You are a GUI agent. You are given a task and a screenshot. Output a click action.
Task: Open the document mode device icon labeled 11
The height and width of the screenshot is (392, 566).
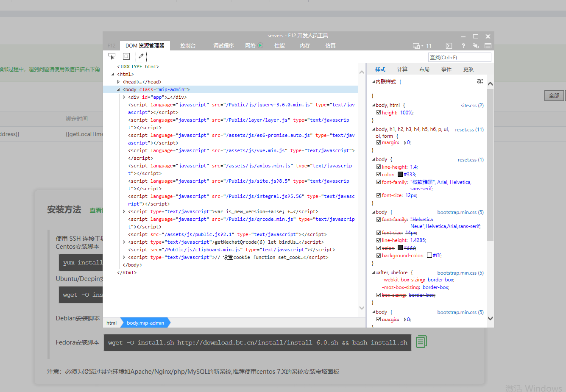pos(422,46)
